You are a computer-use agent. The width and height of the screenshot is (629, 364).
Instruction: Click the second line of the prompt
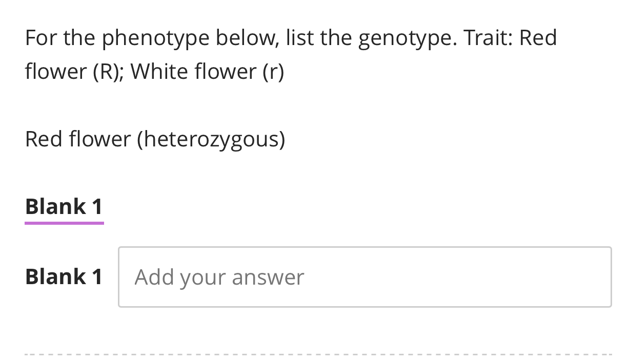[x=154, y=71]
